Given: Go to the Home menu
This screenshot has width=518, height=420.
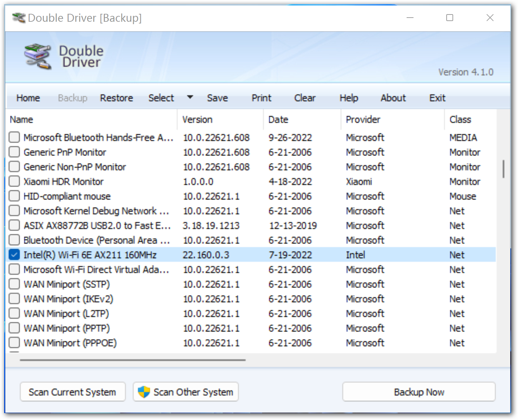Looking at the screenshot, I should pyautogui.click(x=28, y=98).
